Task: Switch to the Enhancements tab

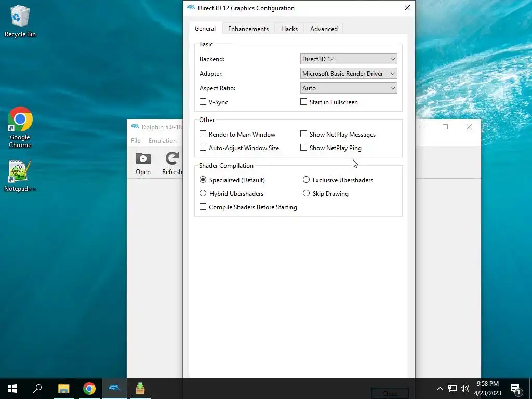Action: point(248,29)
